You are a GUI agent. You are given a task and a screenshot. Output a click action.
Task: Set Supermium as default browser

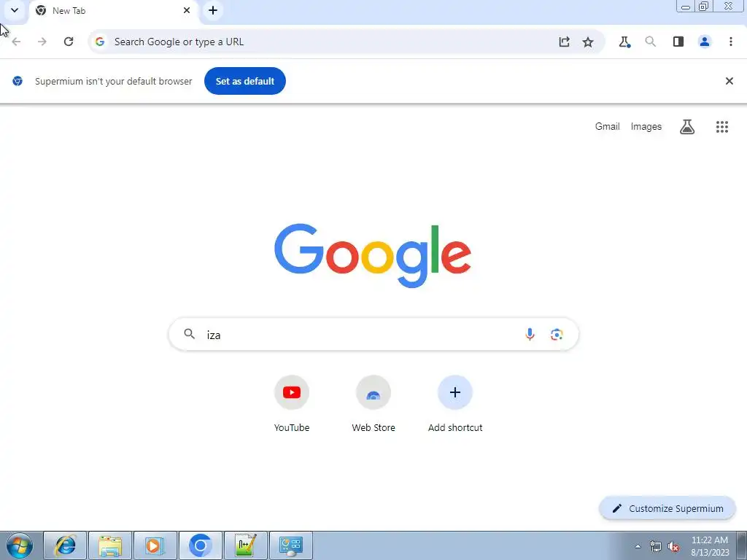point(245,81)
